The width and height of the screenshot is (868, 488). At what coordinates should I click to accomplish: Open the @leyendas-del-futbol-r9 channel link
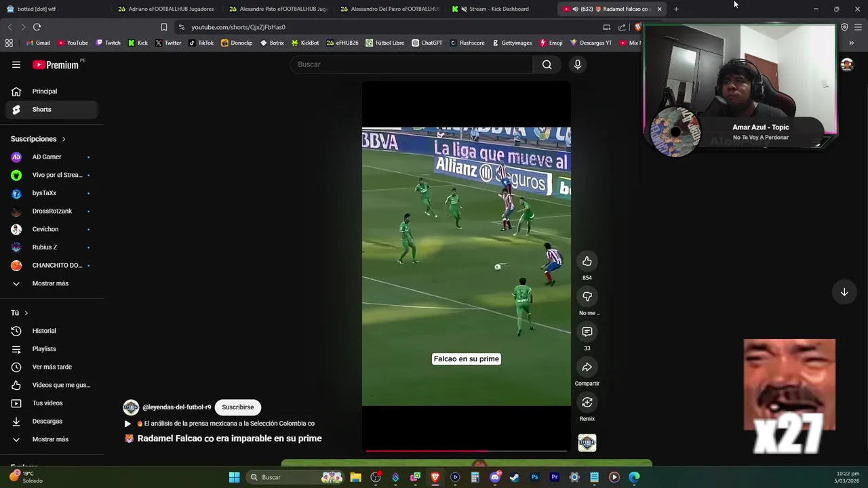click(x=177, y=407)
